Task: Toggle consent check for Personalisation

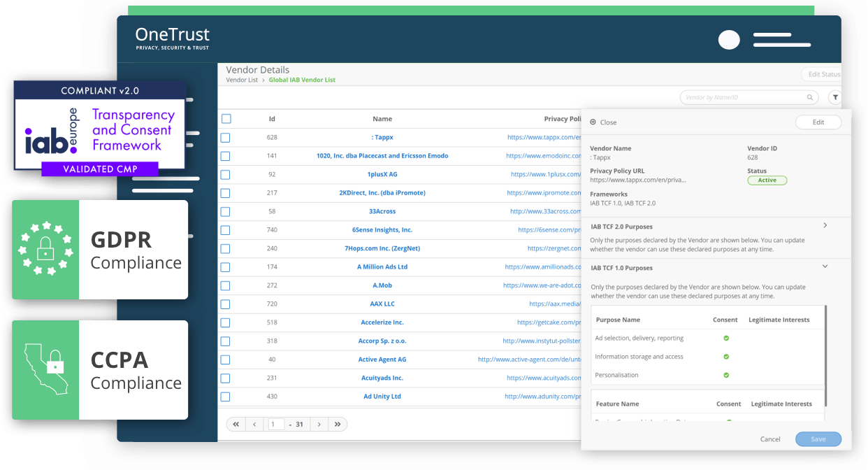Action: point(726,375)
